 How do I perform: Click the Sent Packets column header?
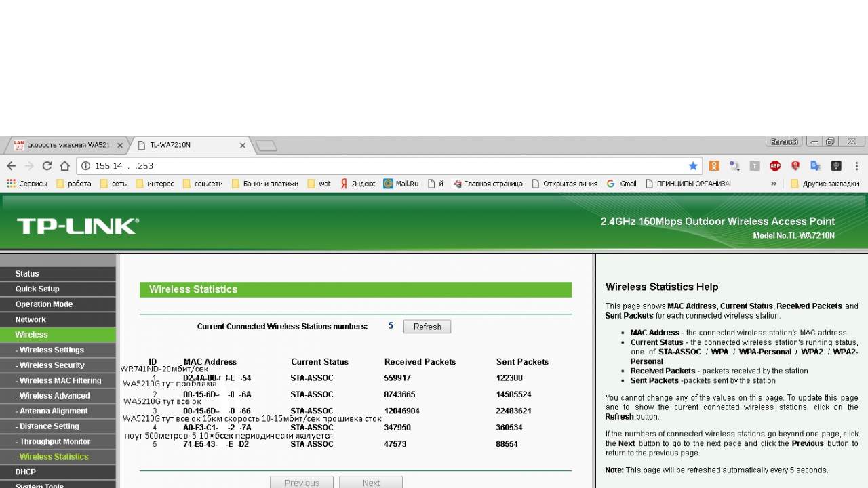(x=522, y=362)
